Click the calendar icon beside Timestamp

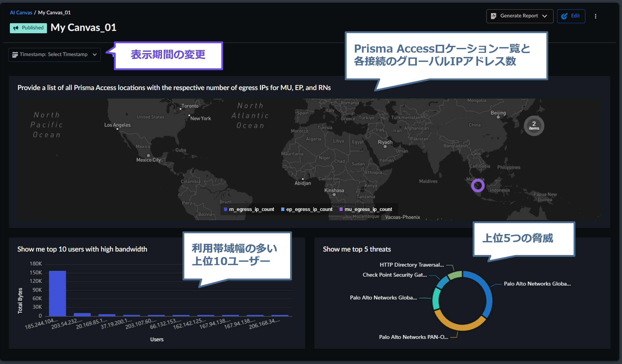pos(15,55)
